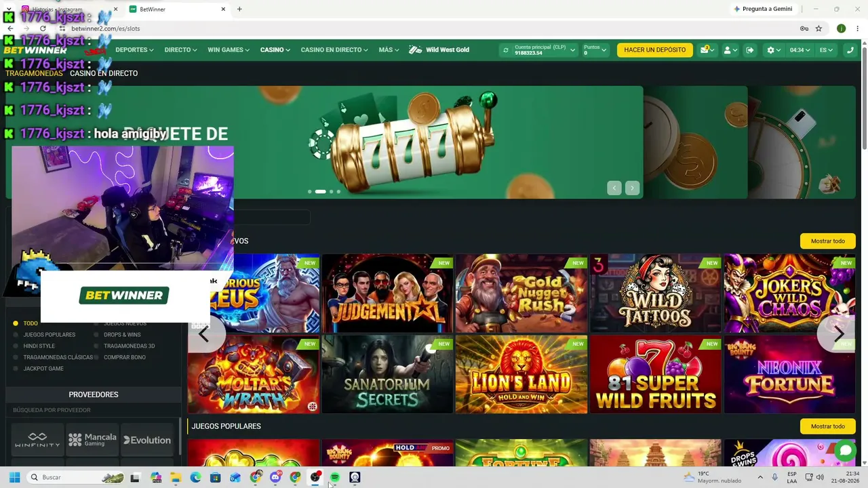Switch to the TRAGAMONEDAS tab
The image size is (868, 488).
point(34,73)
